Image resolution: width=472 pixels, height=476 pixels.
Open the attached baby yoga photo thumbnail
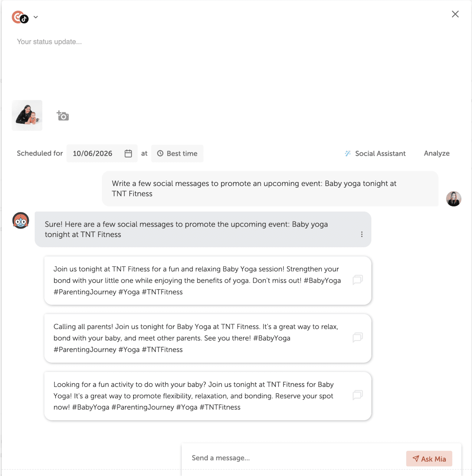click(27, 115)
